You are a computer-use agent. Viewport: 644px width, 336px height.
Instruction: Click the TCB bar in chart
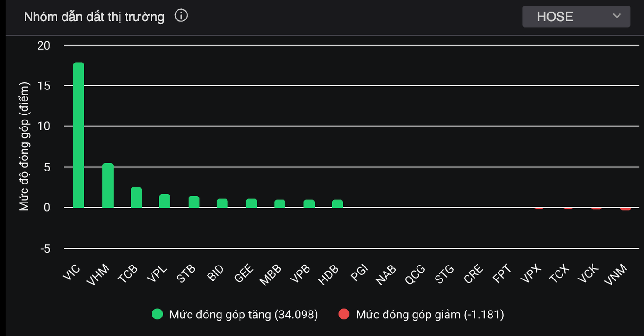(136, 197)
